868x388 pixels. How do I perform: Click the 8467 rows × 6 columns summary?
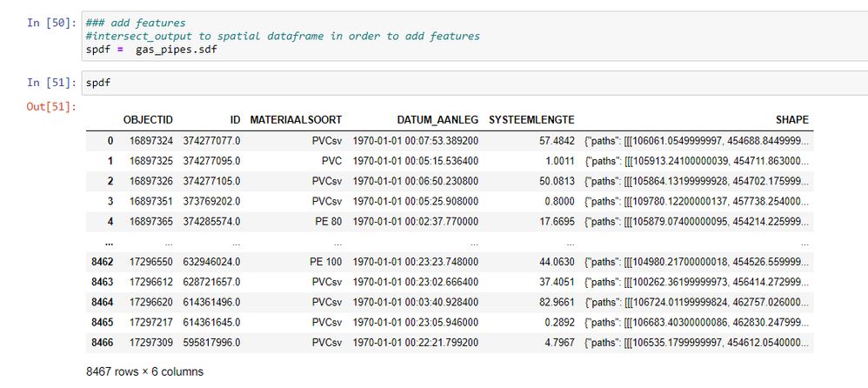(144, 372)
